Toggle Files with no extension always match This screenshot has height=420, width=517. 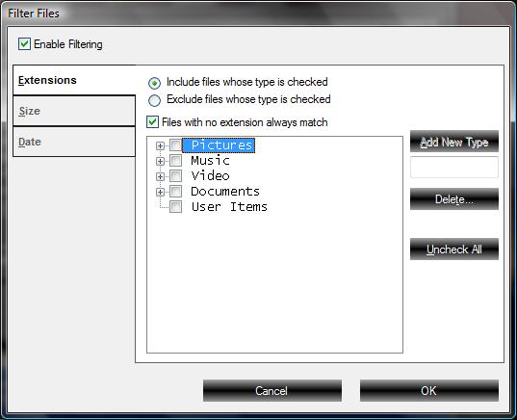pos(152,122)
